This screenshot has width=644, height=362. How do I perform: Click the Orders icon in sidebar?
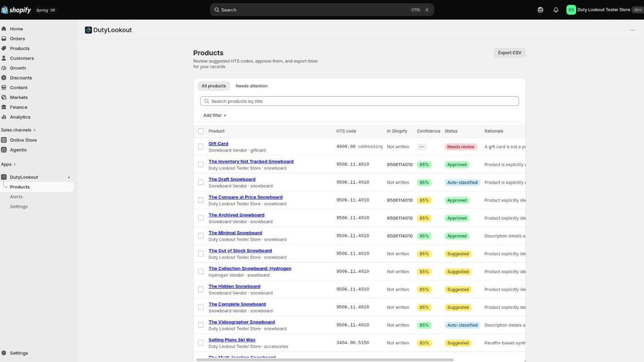(x=4, y=39)
